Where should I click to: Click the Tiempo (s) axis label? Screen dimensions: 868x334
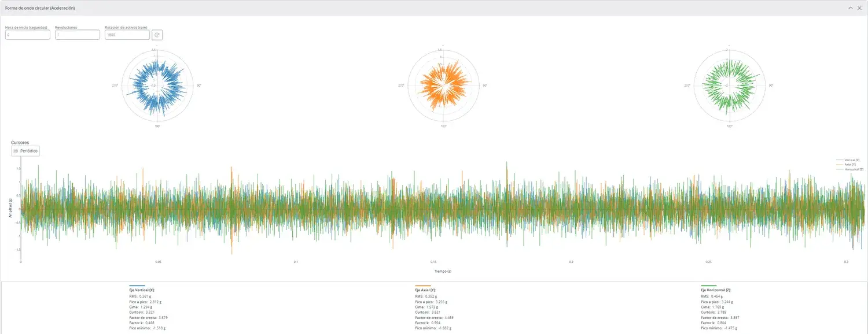point(443,270)
